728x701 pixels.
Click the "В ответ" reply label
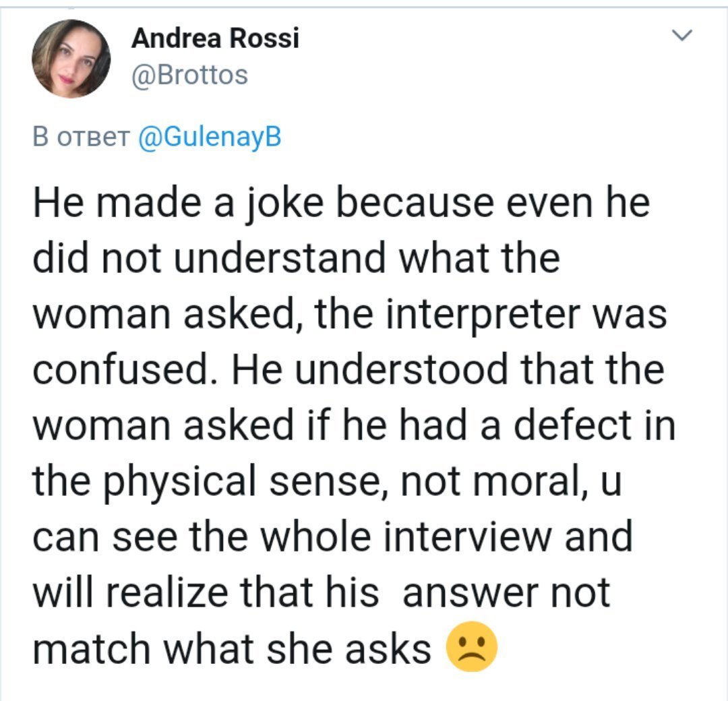(x=81, y=138)
